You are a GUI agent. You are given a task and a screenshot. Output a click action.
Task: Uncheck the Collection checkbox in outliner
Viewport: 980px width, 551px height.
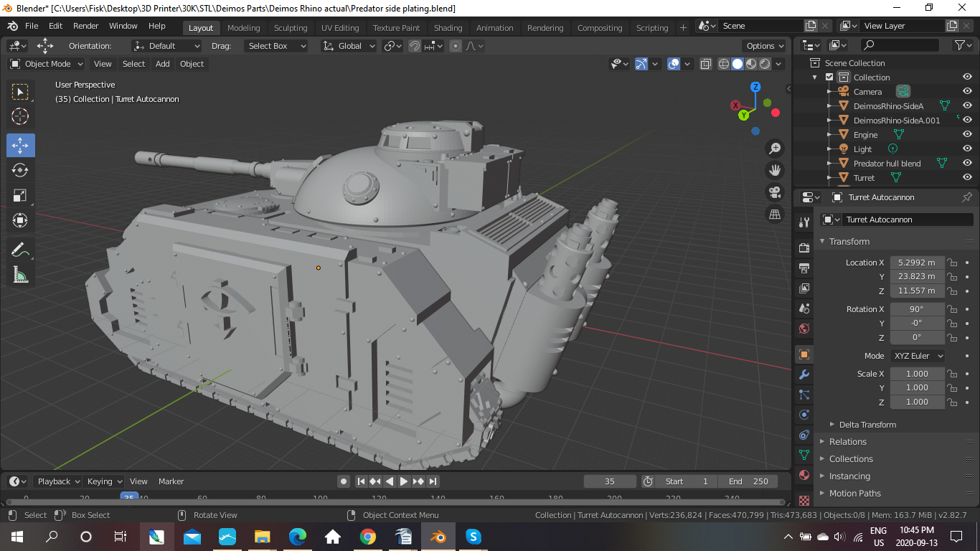click(x=829, y=77)
